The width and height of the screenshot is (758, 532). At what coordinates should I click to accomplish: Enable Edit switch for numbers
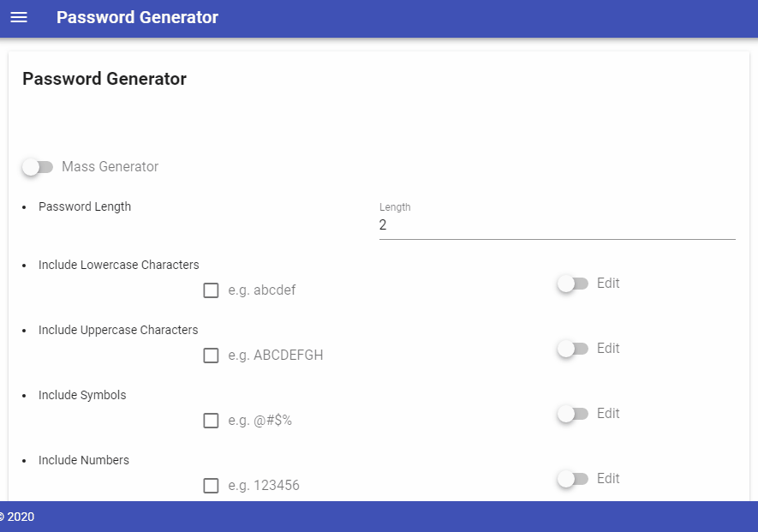coord(573,479)
